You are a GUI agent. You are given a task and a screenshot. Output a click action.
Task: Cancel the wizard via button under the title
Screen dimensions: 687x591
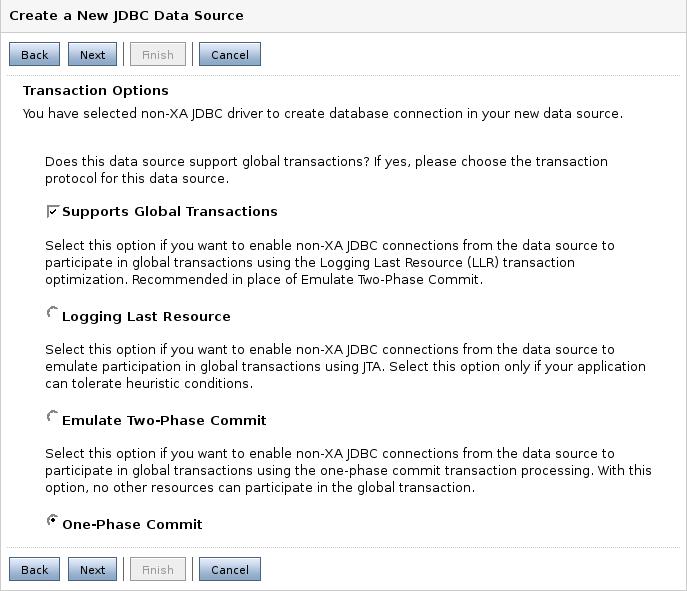(230, 54)
